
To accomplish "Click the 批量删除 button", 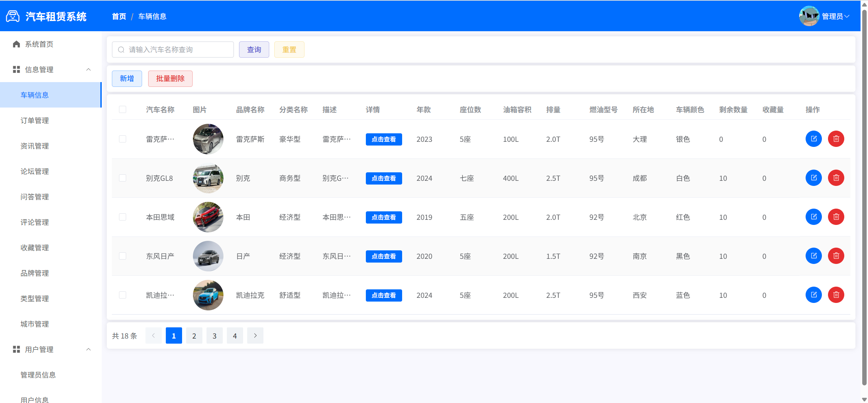I will pos(170,79).
